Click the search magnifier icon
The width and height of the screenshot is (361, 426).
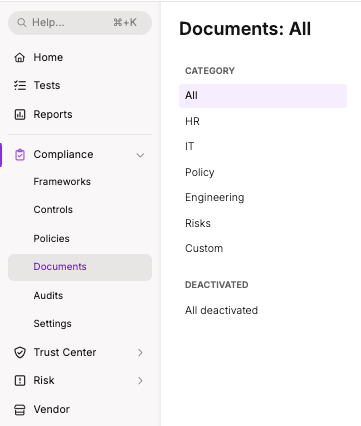pyautogui.click(x=22, y=23)
